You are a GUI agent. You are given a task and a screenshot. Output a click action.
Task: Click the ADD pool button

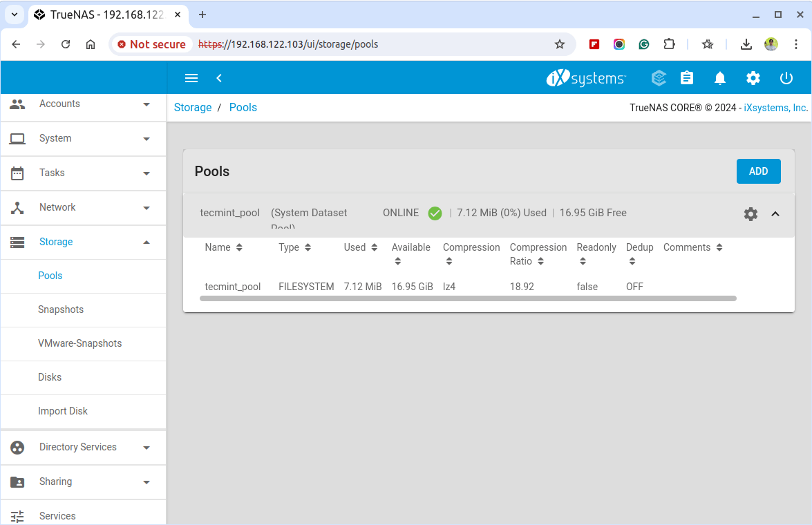click(x=758, y=171)
